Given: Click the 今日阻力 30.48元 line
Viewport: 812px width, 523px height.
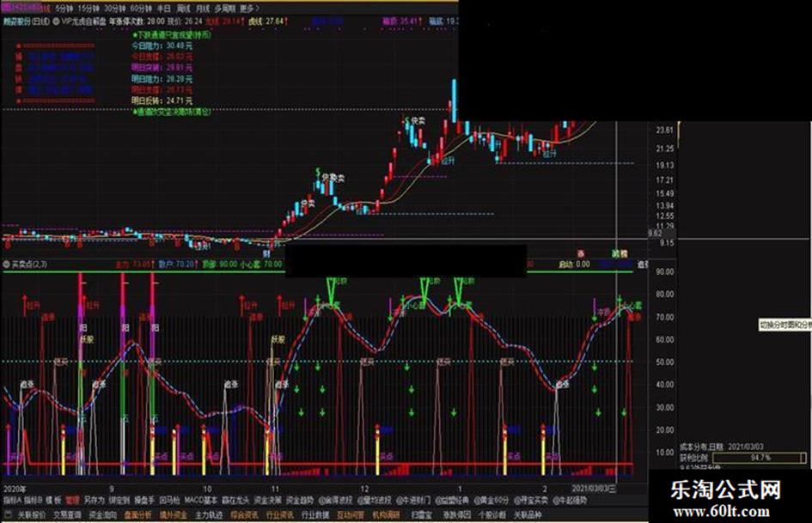Looking at the screenshot, I should pos(162,46).
